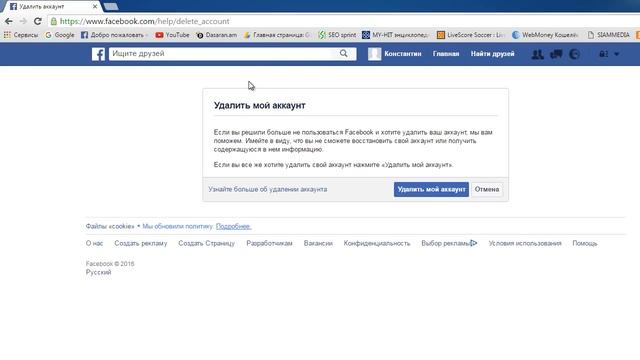The image size is (640, 360).
Task: Reload the page with refresh icon
Action: pyautogui.click(x=38, y=21)
